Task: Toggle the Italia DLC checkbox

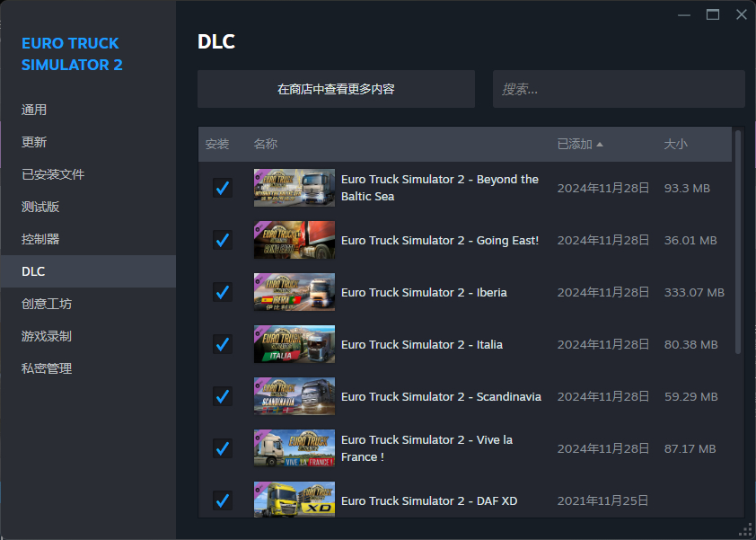Action: 223,344
